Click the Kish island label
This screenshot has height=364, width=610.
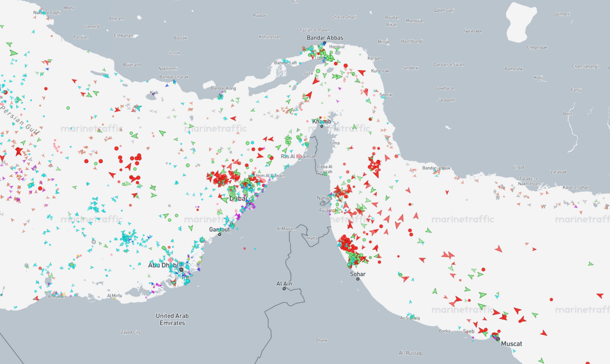(154, 93)
